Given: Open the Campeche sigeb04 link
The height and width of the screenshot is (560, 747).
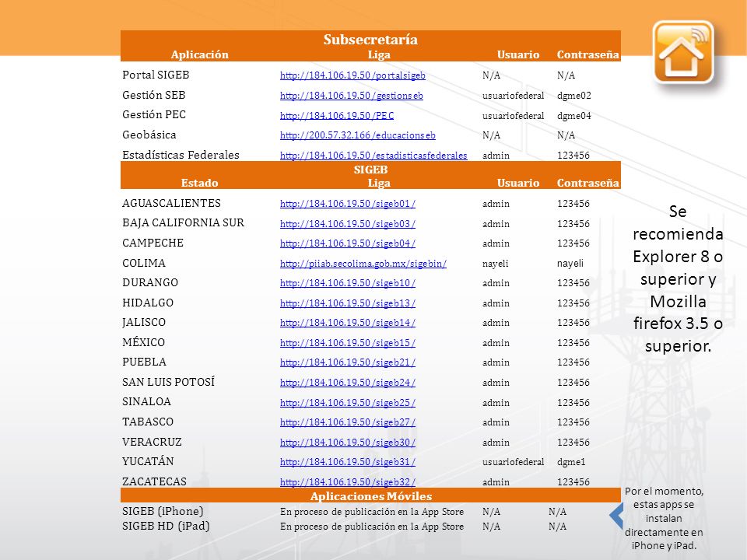Looking at the screenshot, I should click(348, 243).
